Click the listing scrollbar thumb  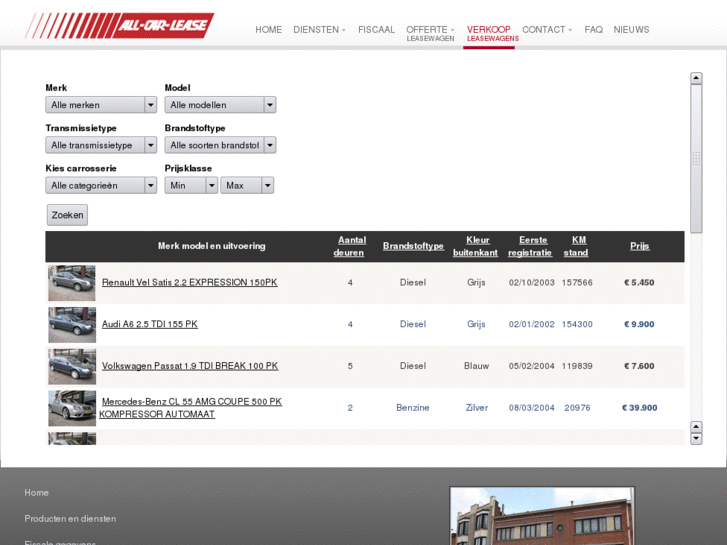click(696, 159)
